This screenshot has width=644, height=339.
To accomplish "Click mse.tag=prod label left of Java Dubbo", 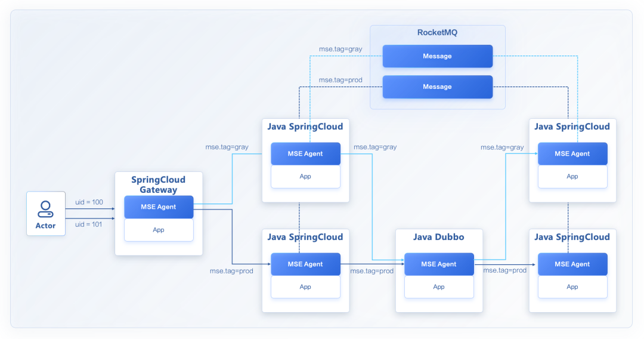I will pos(371,271).
